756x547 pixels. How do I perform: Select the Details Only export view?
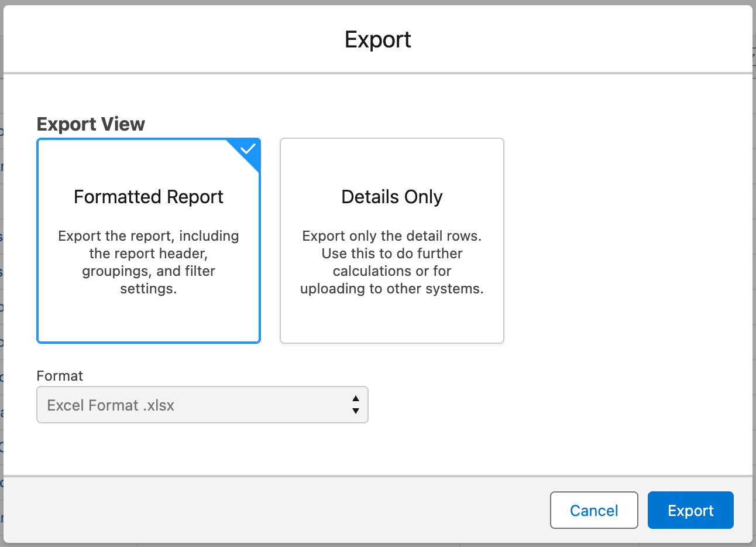point(391,240)
